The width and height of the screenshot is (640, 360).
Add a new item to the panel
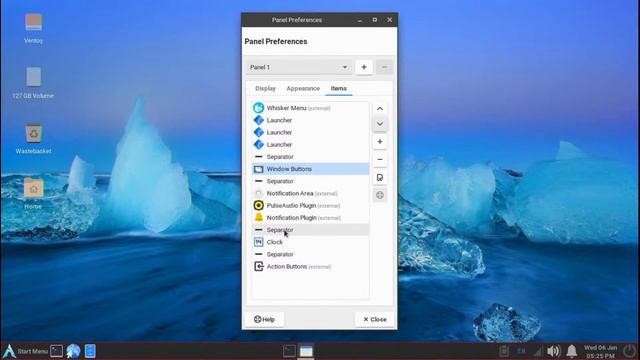[x=380, y=142]
